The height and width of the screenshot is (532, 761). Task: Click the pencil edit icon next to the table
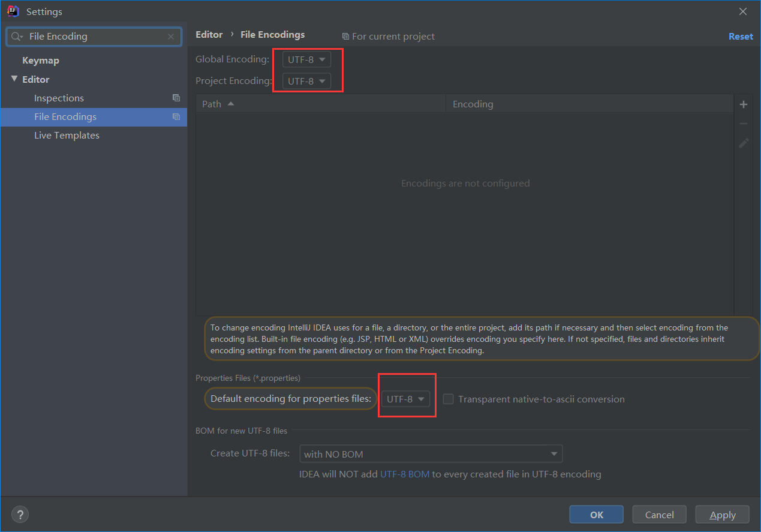pos(744,143)
